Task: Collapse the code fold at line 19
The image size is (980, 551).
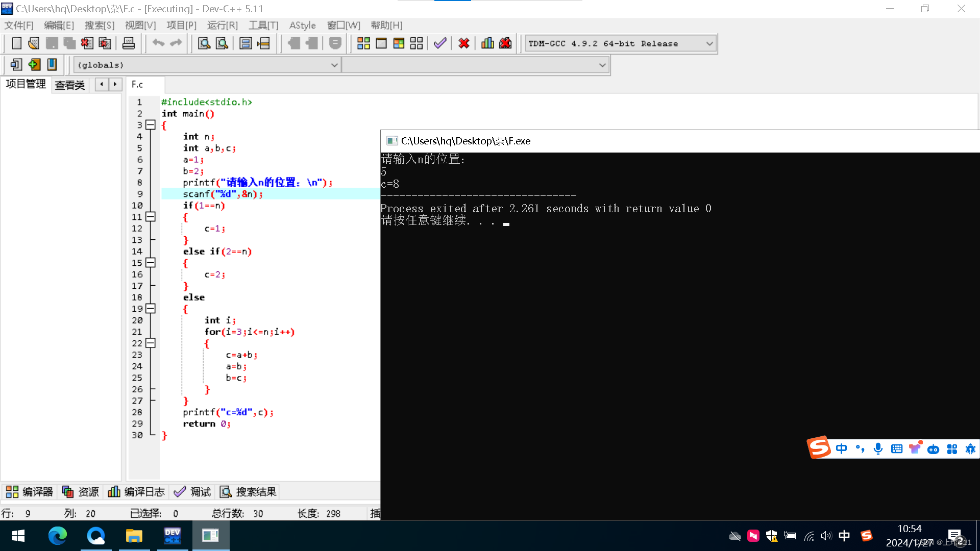Action: pyautogui.click(x=150, y=309)
